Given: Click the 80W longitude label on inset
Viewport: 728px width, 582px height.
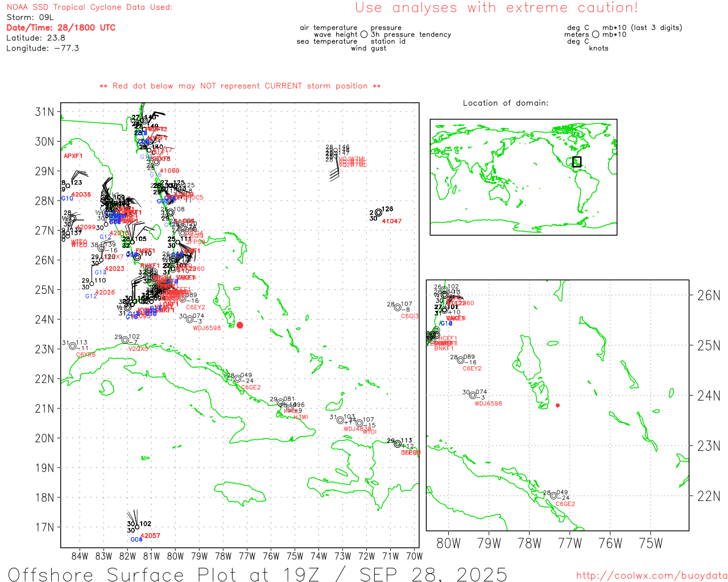Looking at the screenshot, I should pyautogui.click(x=448, y=543).
